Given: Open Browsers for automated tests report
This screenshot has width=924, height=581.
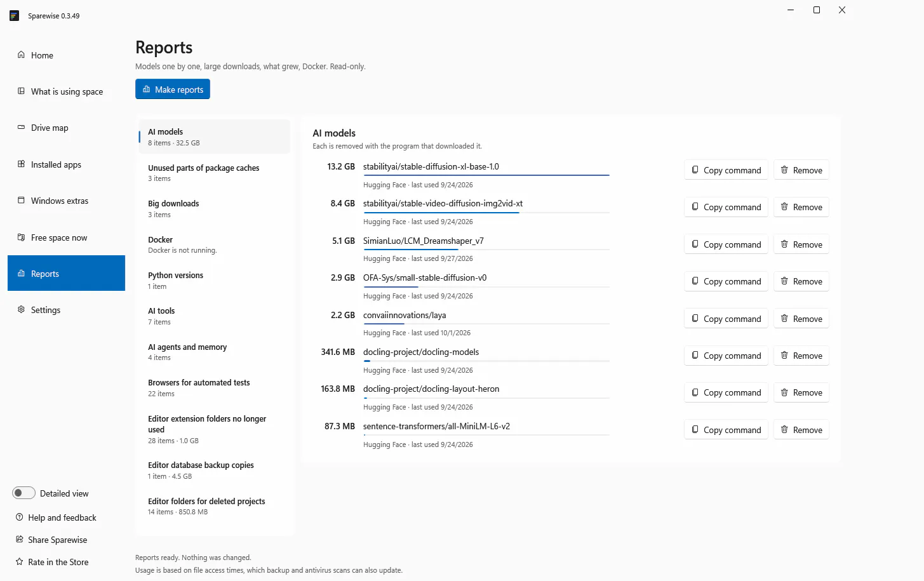Looking at the screenshot, I should (215, 387).
